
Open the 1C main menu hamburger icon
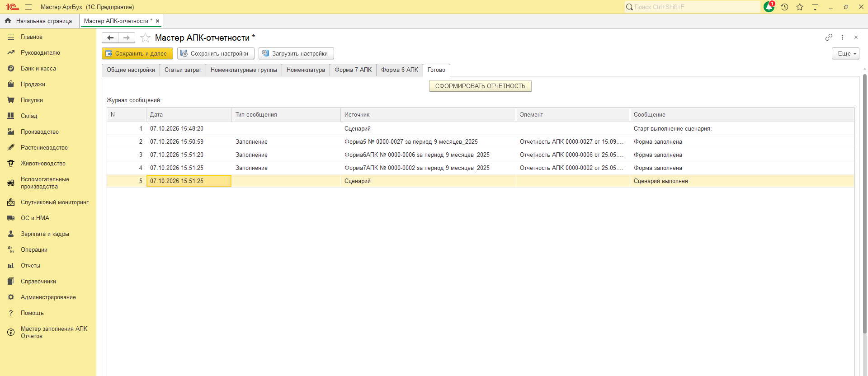click(x=28, y=7)
